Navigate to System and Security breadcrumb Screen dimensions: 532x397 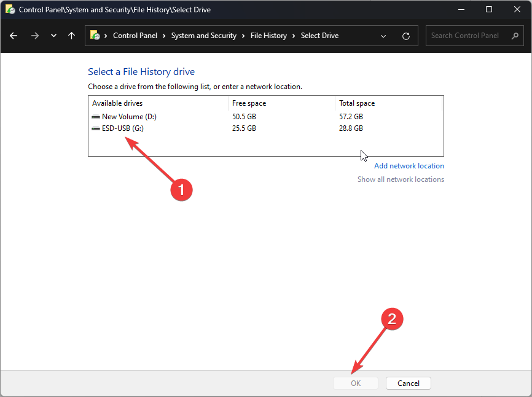203,36
